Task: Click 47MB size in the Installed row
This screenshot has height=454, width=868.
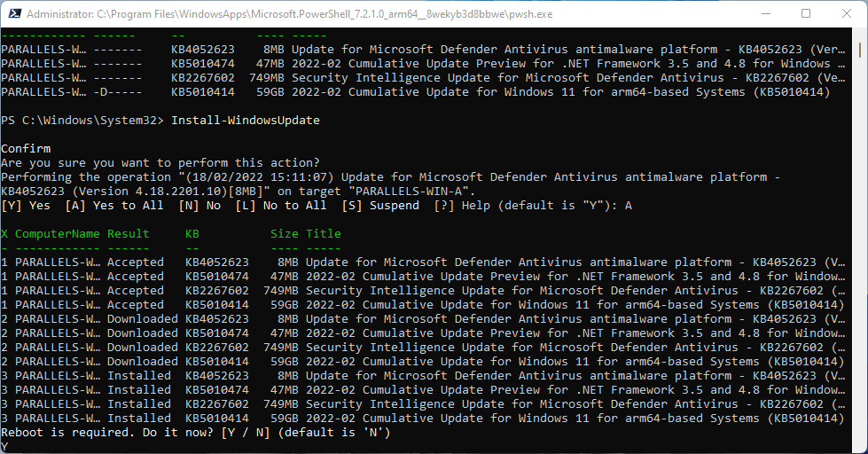Action: (x=284, y=390)
